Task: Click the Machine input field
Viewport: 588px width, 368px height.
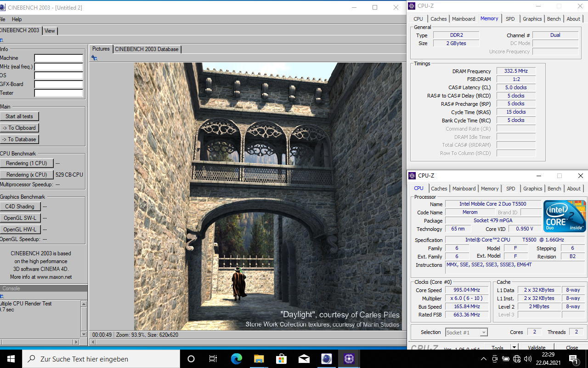Action: [x=59, y=58]
